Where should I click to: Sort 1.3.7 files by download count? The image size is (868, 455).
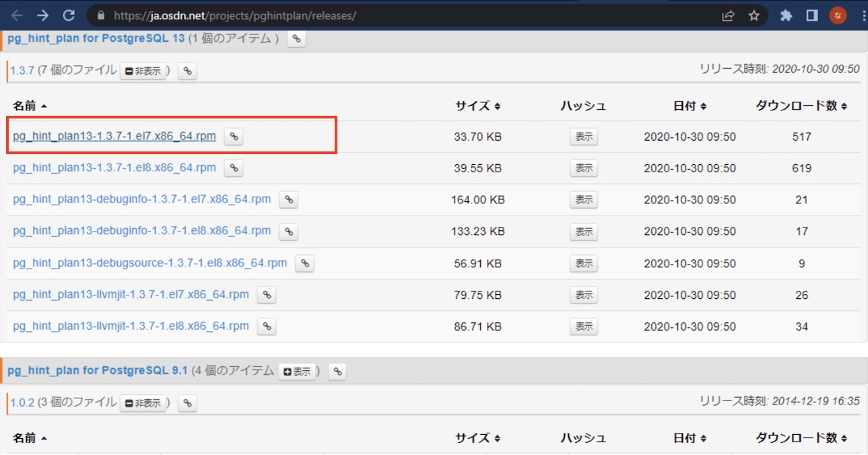click(801, 106)
